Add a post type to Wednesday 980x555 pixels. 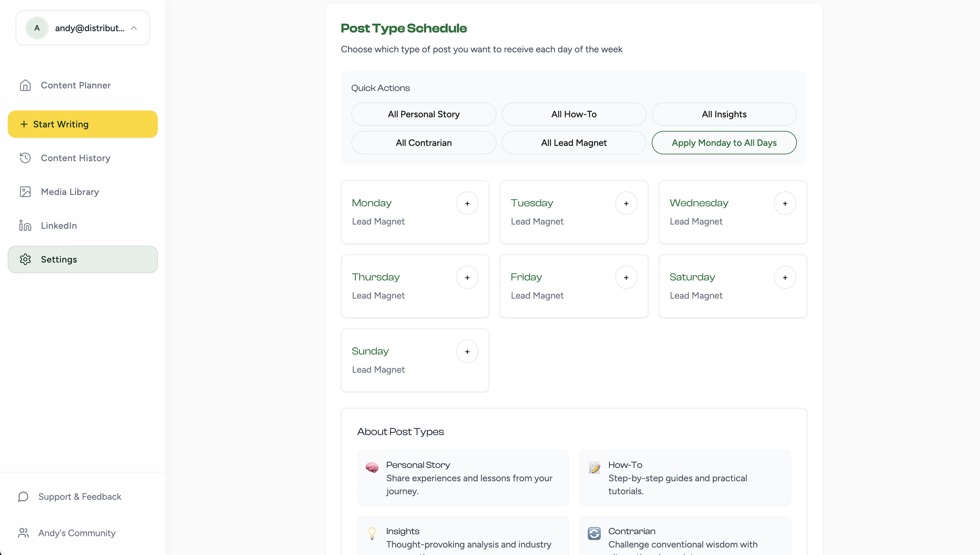point(785,203)
